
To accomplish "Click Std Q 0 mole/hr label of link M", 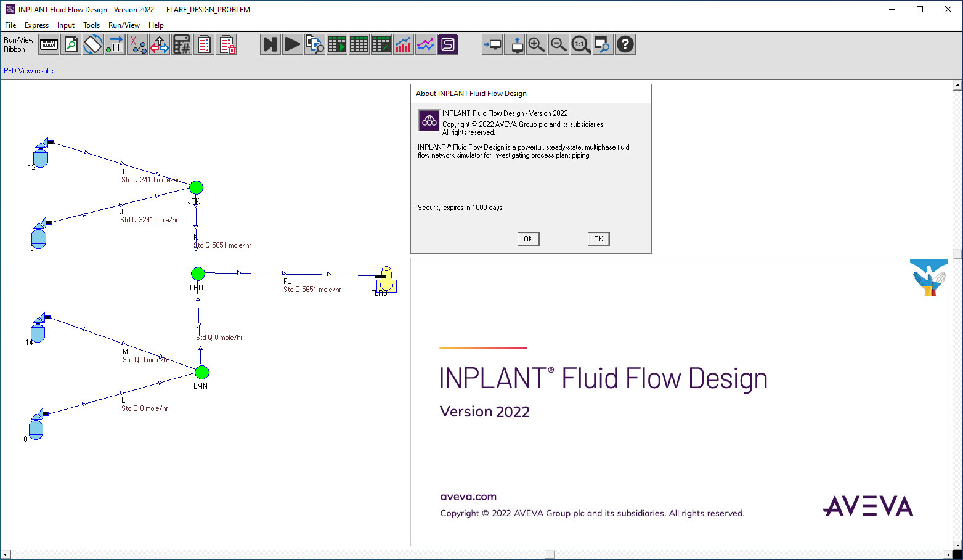I will coord(145,360).
